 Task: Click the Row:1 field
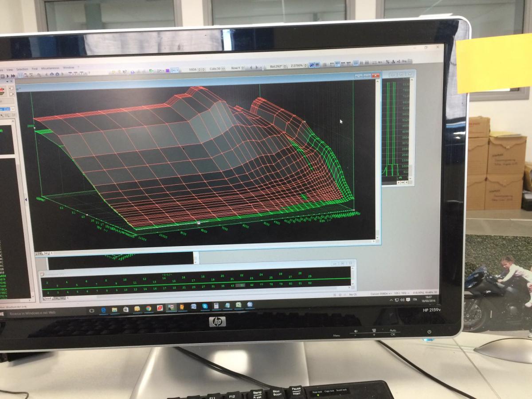235,68
